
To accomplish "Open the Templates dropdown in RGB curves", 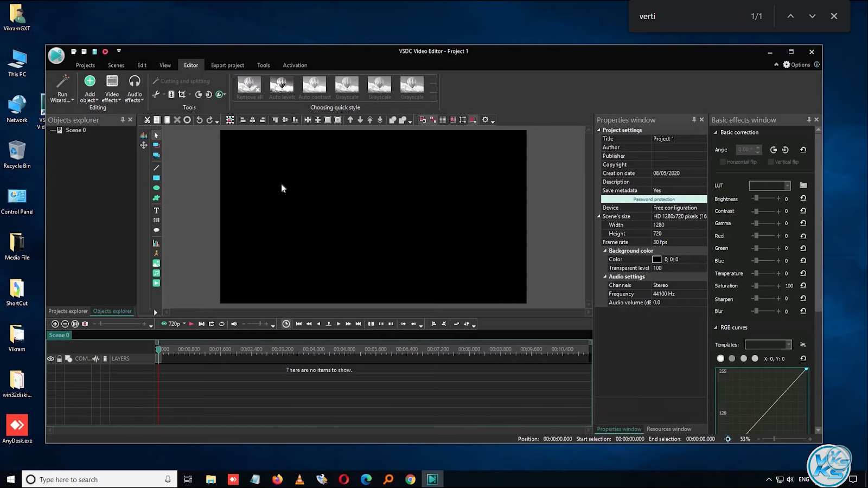I will [788, 345].
